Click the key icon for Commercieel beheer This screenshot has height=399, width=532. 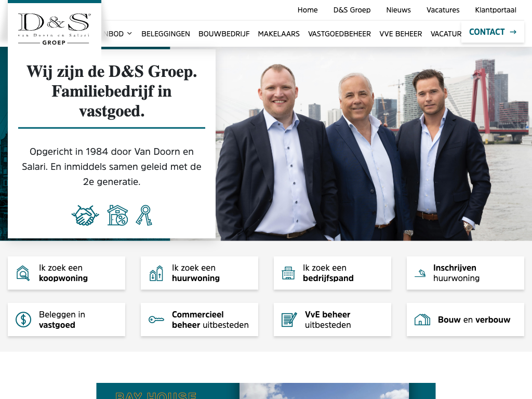pyautogui.click(x=156, y=320)
